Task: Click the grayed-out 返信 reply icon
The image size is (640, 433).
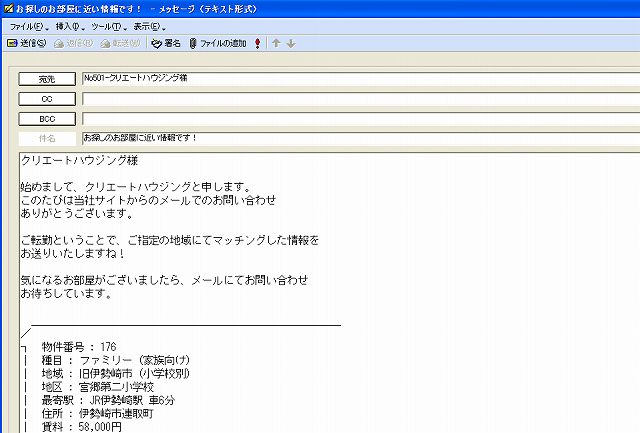Action: point(59,43)
